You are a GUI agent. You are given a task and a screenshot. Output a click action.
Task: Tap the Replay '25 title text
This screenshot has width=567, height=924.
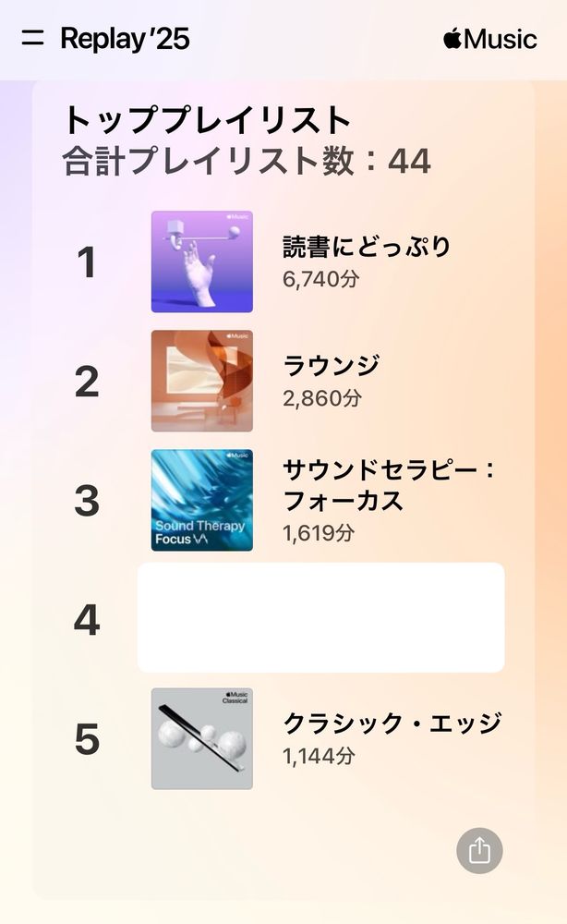click(x=125, y=39)
